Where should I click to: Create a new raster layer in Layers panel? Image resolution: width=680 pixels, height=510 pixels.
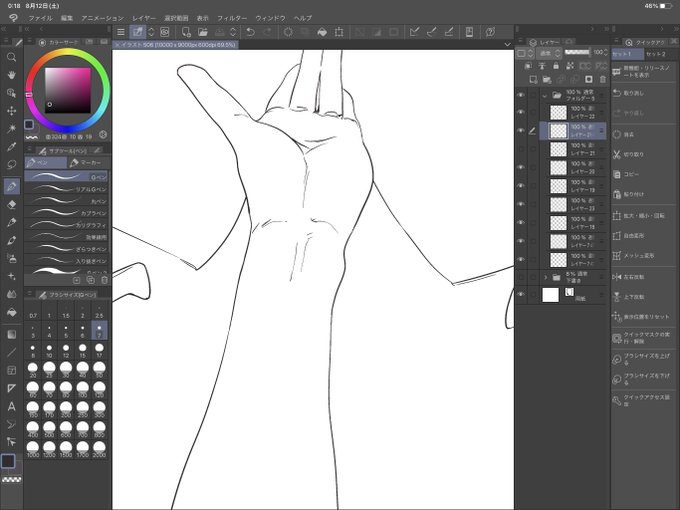[533, 79]
